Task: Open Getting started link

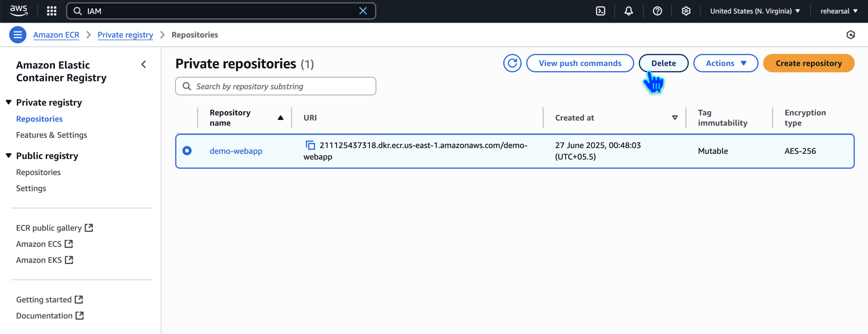Action: click(x=50, y=300)
